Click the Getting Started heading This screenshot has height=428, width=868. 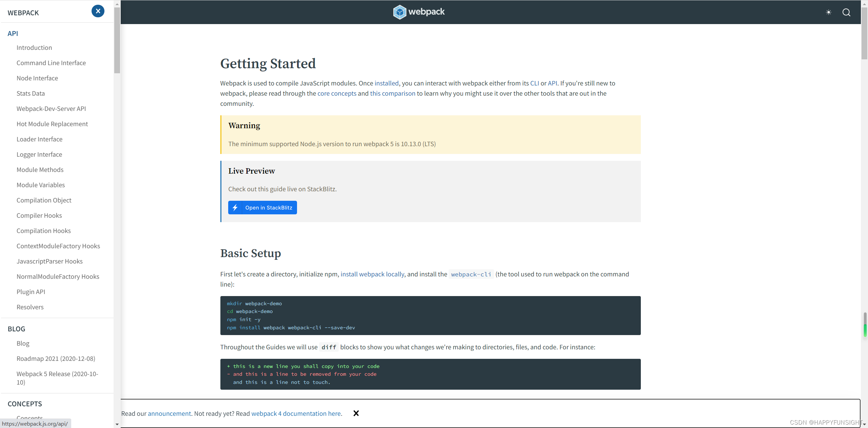(268, 63)
